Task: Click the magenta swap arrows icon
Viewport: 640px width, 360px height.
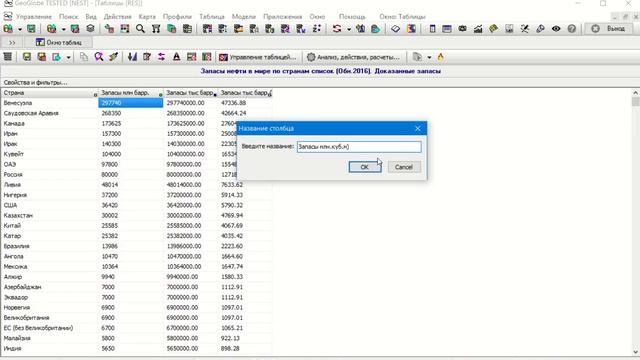Action: (x=162, y=57)
